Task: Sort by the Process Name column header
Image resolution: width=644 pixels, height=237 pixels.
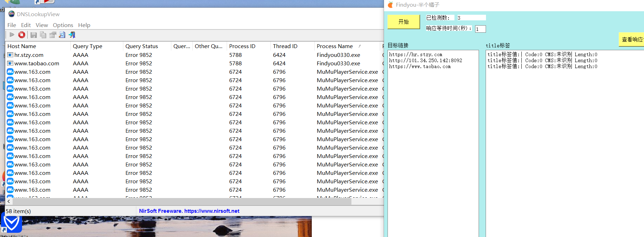Action: [x=347, y=46]
